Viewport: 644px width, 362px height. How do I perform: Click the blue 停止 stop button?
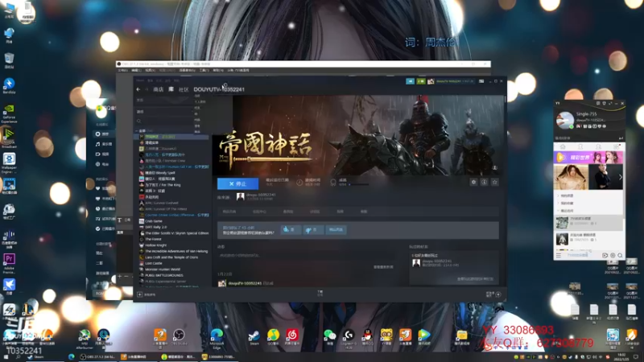pos(237,183)
